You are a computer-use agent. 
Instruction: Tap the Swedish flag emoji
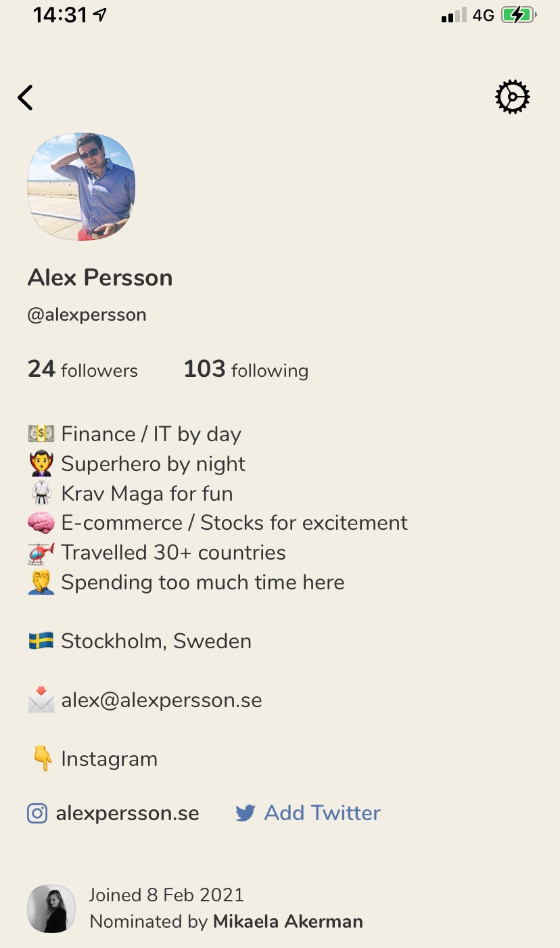[x=41, y=641]
